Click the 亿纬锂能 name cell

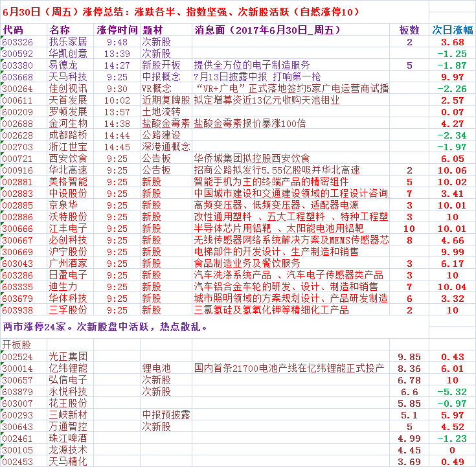click(x=70, y=368)
